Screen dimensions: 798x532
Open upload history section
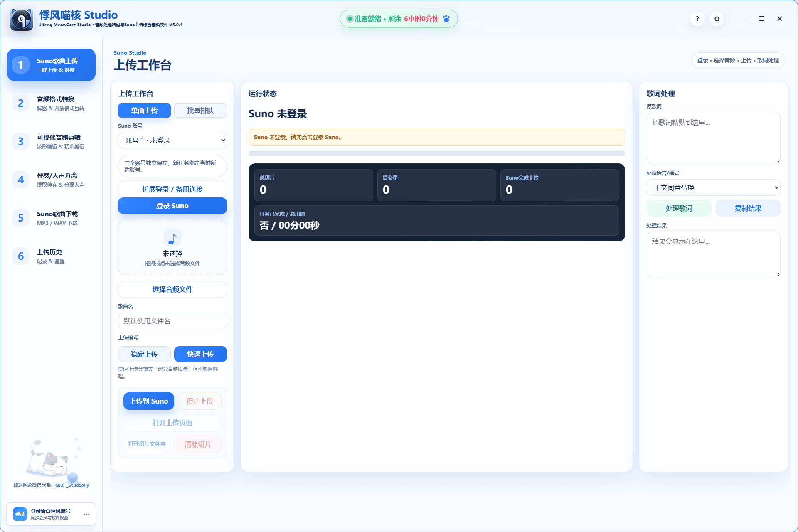(51, 256)
